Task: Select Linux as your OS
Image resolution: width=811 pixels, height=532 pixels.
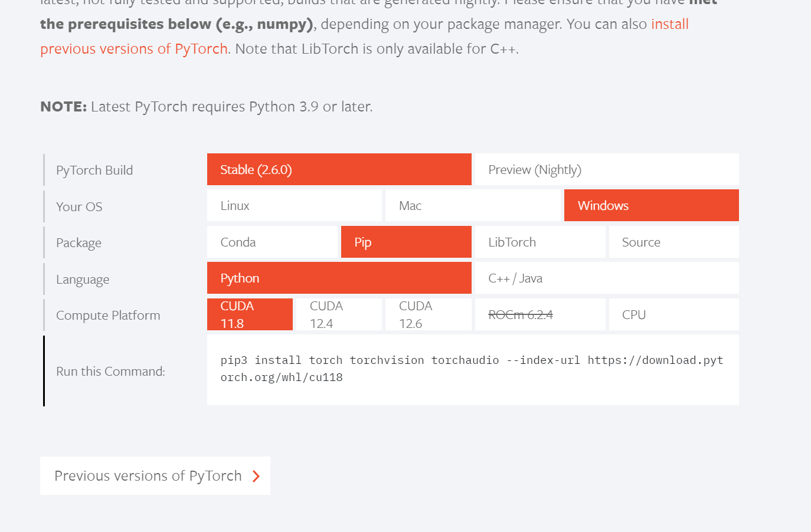Action: coord(294,206)
